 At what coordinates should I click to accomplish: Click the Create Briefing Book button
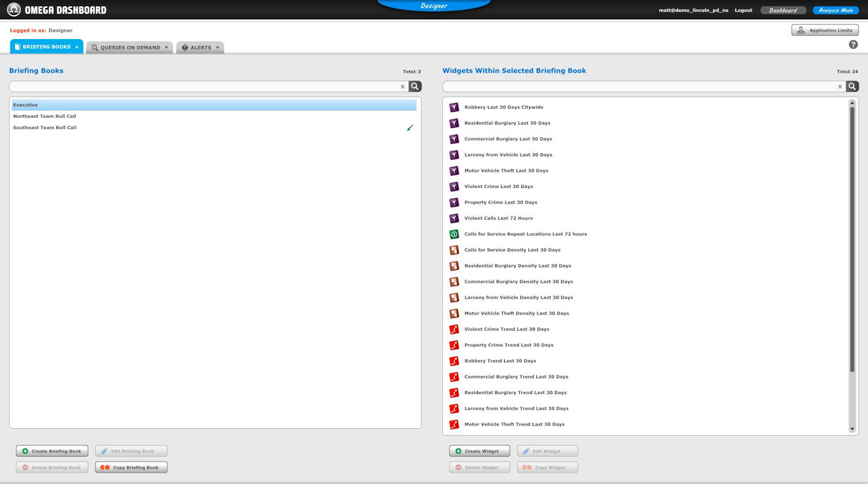pyautogui.click(x=52, y=451)
